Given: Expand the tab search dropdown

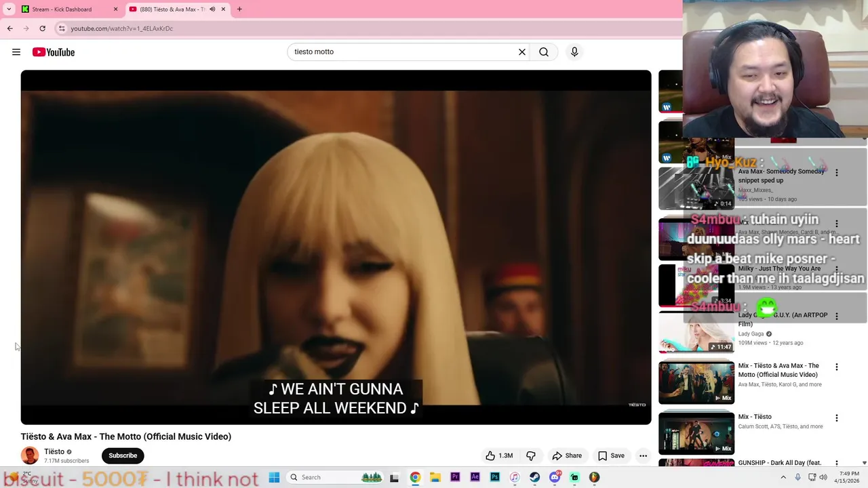Looking at the screenshot, I should pos(9,9).
